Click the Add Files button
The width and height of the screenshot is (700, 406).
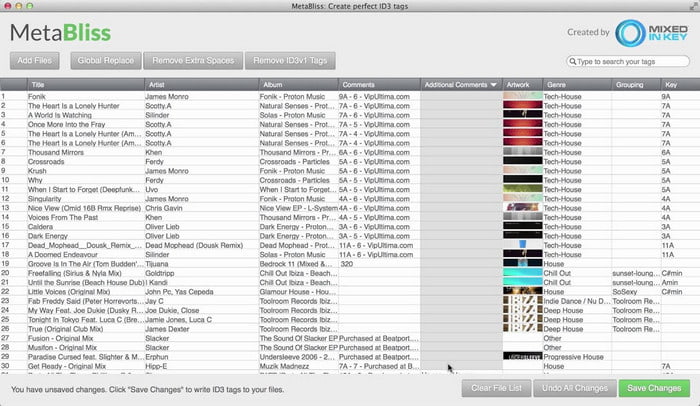(x=35, y=61)
